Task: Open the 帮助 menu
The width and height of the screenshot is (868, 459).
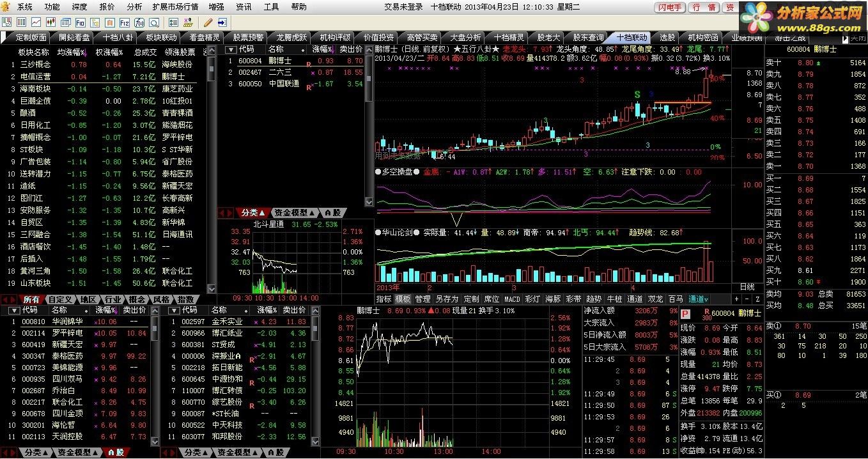Action: click(x=298, y=7)
